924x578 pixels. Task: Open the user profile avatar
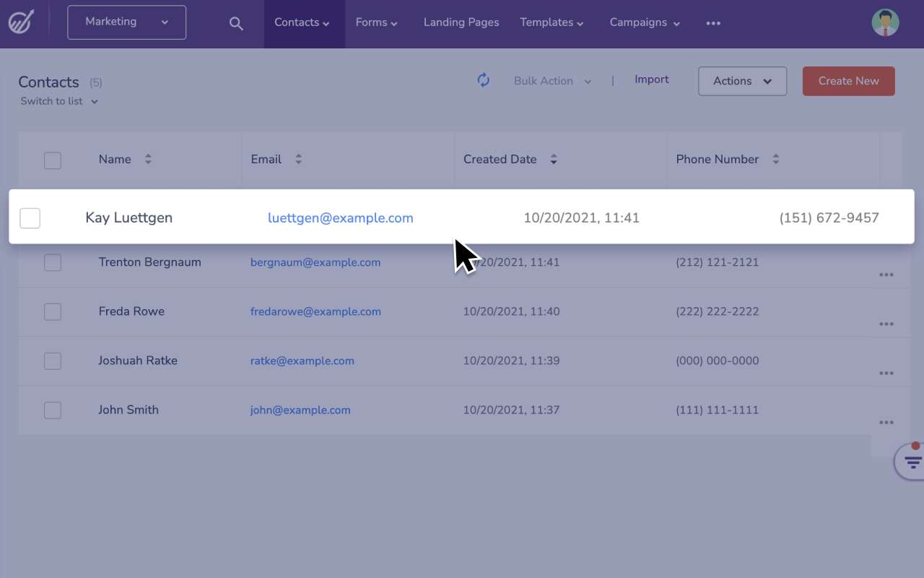pyautogui.click(x=885, y=22)
